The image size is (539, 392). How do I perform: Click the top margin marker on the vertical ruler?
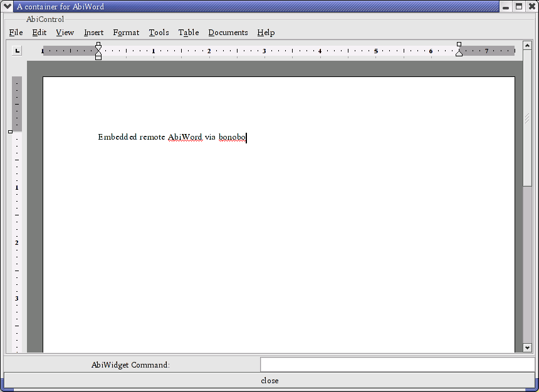pyautogui.click(x=10, y=132)
